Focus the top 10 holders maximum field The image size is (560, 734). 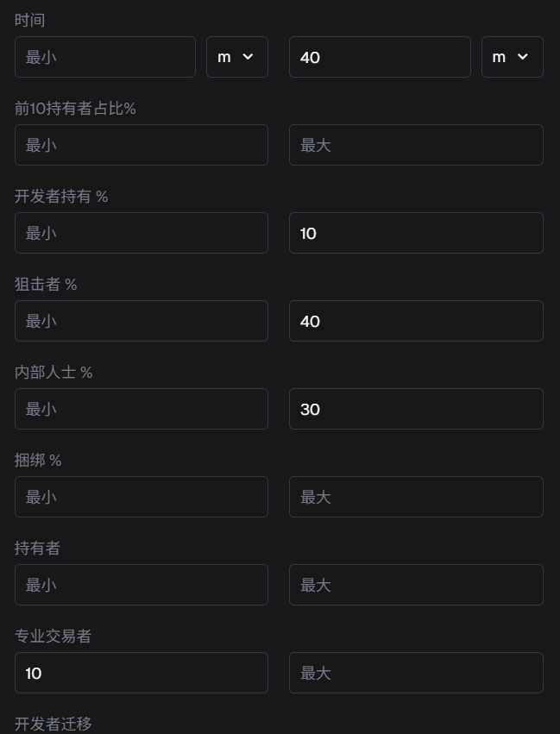pos(416,145)
